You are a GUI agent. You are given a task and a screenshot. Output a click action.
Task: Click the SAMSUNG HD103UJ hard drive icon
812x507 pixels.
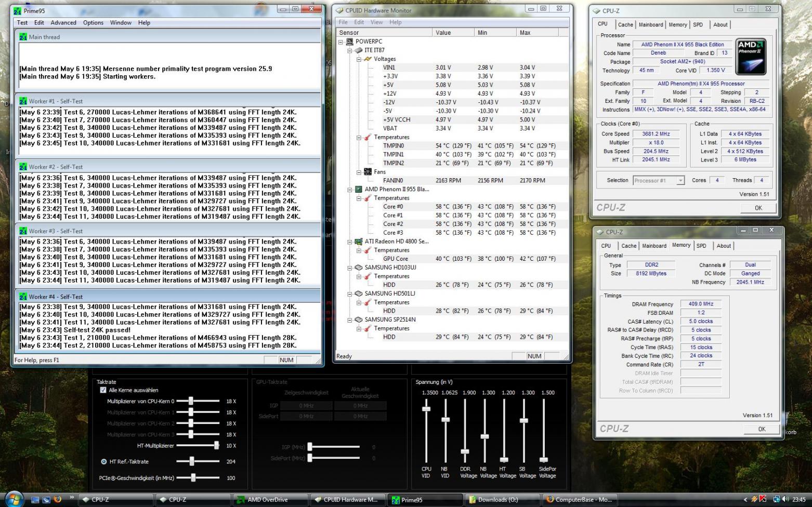[x=358, y=268]
